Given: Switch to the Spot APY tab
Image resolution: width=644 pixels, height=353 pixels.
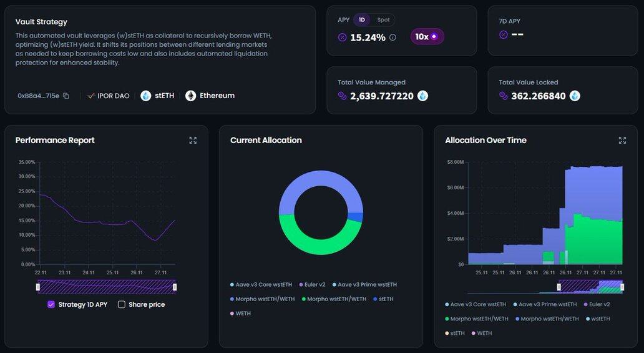Looking at the screenshot, I should (x=383, y=20).
